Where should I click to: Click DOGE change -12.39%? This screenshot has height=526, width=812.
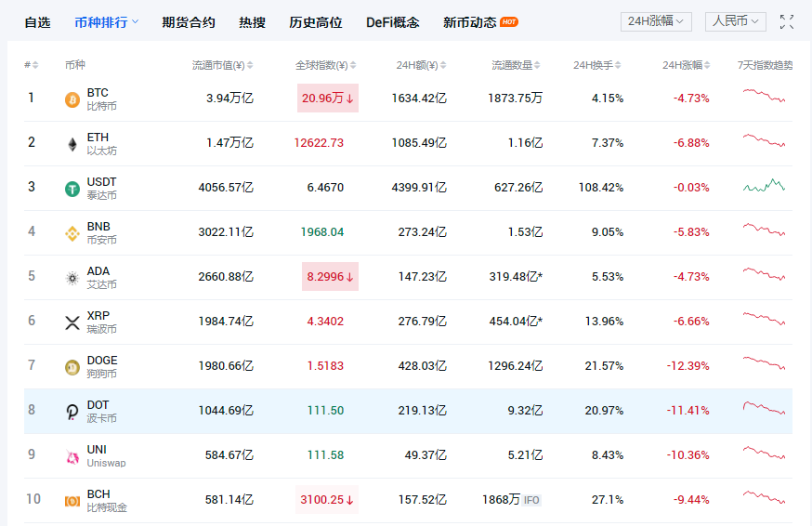coord(688,366)
